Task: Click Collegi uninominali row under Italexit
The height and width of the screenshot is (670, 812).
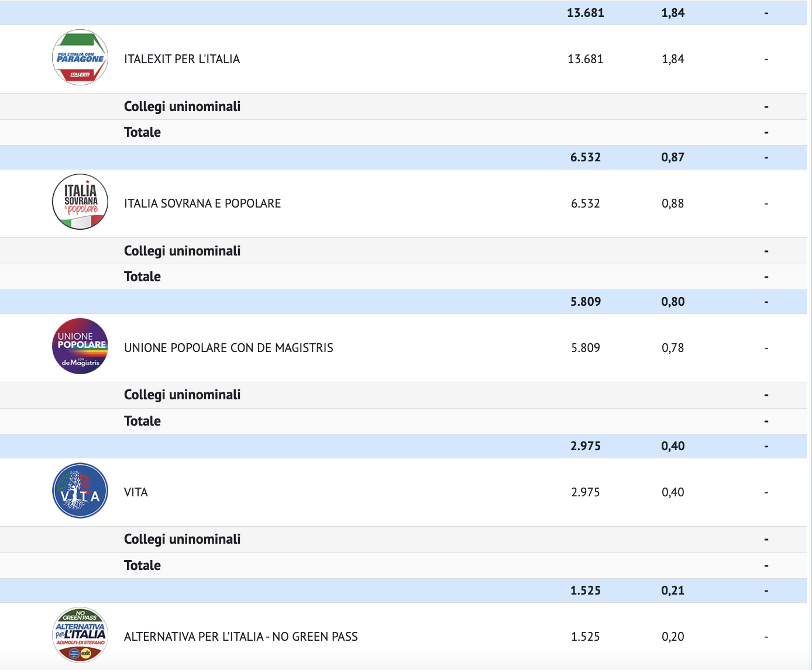Action: click(183, 106)
